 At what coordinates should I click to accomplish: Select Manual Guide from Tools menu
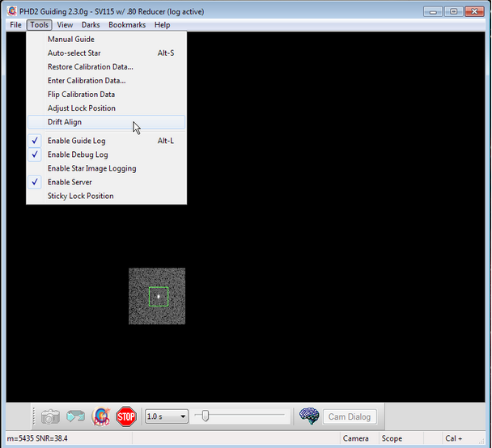pos(106,39)
